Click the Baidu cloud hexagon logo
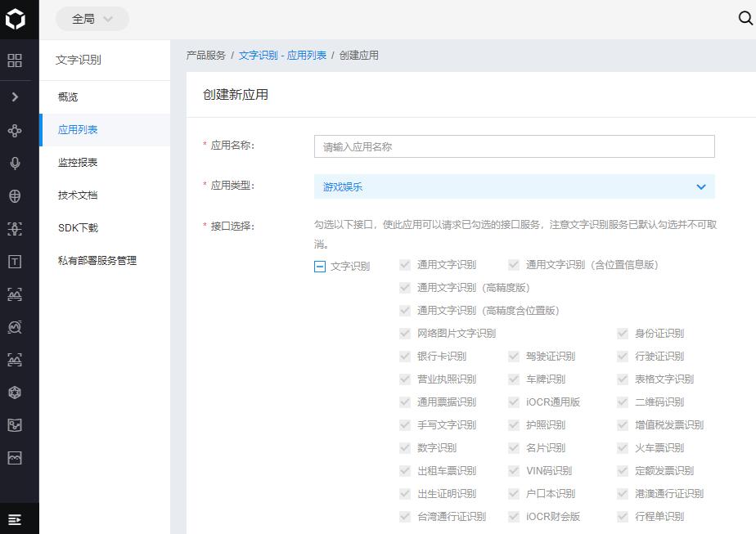756x534 pixels. 15,20
